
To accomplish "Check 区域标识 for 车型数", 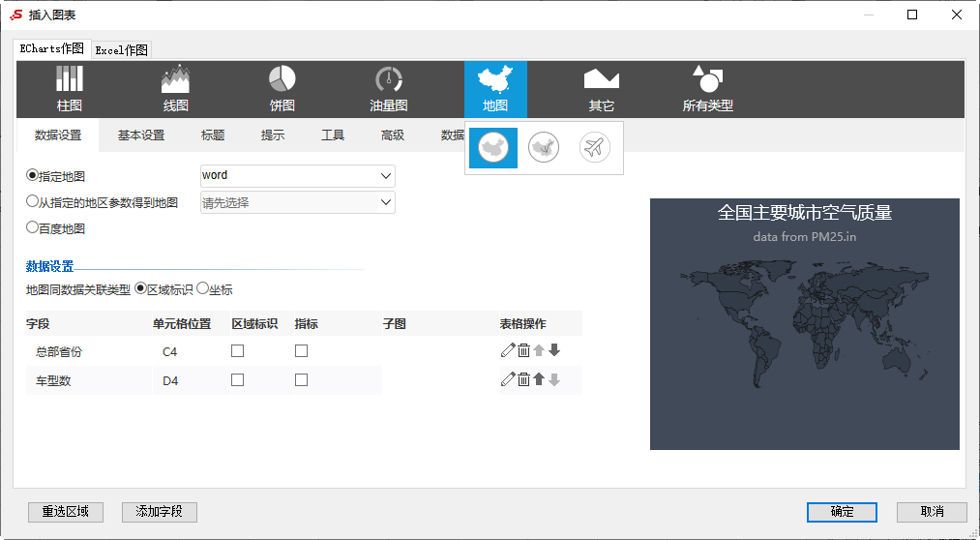I will pos(237,380).
